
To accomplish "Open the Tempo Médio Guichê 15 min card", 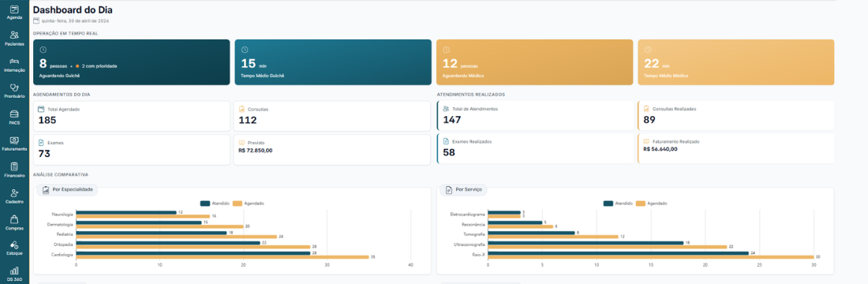I will (333, 62).
